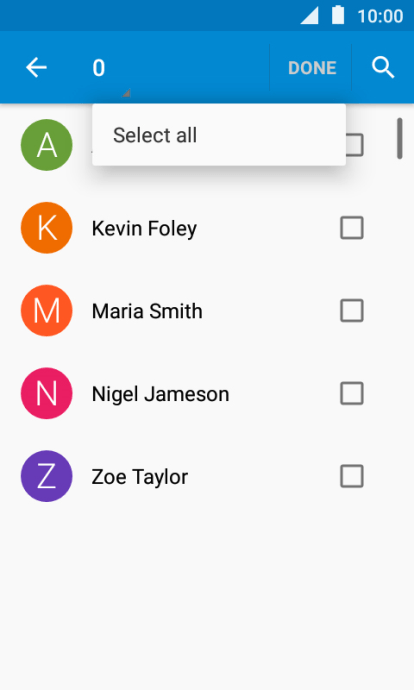The image size is (414, 690).
Task: Tap the orange K avatar for Kevin Foley
Action: pyautogui.click(x=47, y=228)
